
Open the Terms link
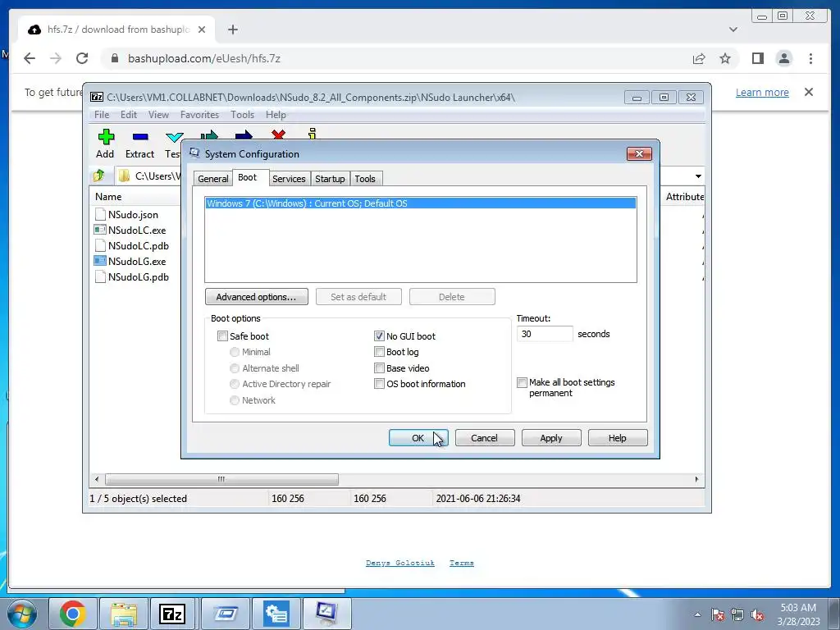(x=461, y=563)
